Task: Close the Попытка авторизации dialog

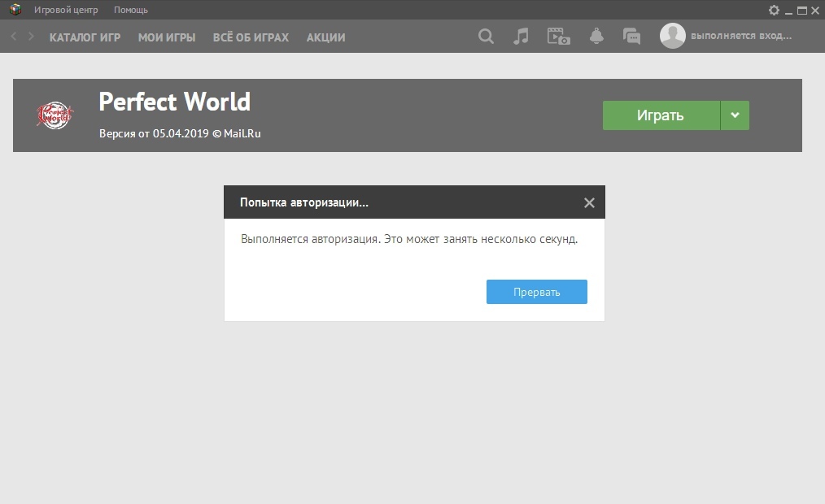Action: (x=589, y=202)
